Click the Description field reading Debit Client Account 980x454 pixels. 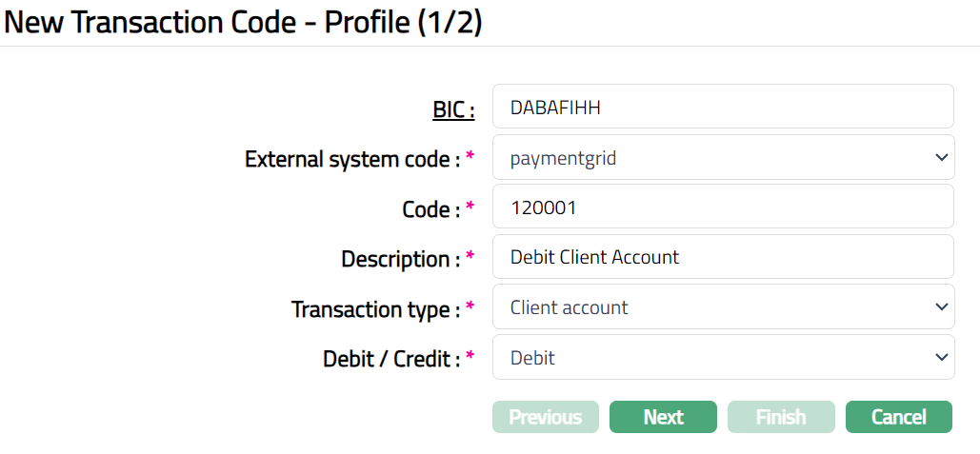pyautogui.click(x=722, y=257)
